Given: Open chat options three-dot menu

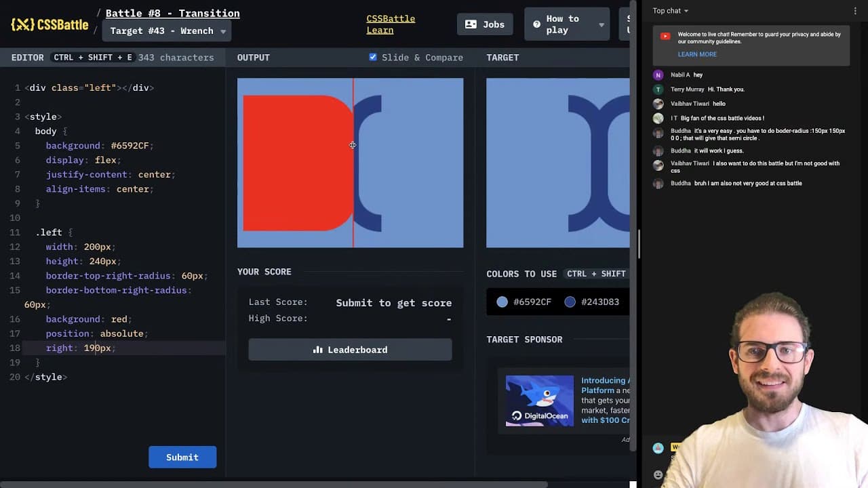Looking at the screenshot, I should tap(855, 11).
